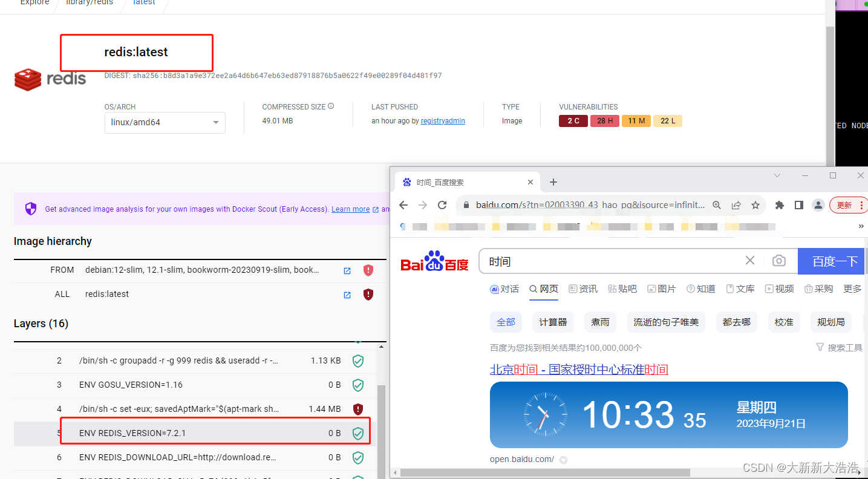Switch to the 资讯 tab
The image size is (868, 479).
(x=583, y=289)
